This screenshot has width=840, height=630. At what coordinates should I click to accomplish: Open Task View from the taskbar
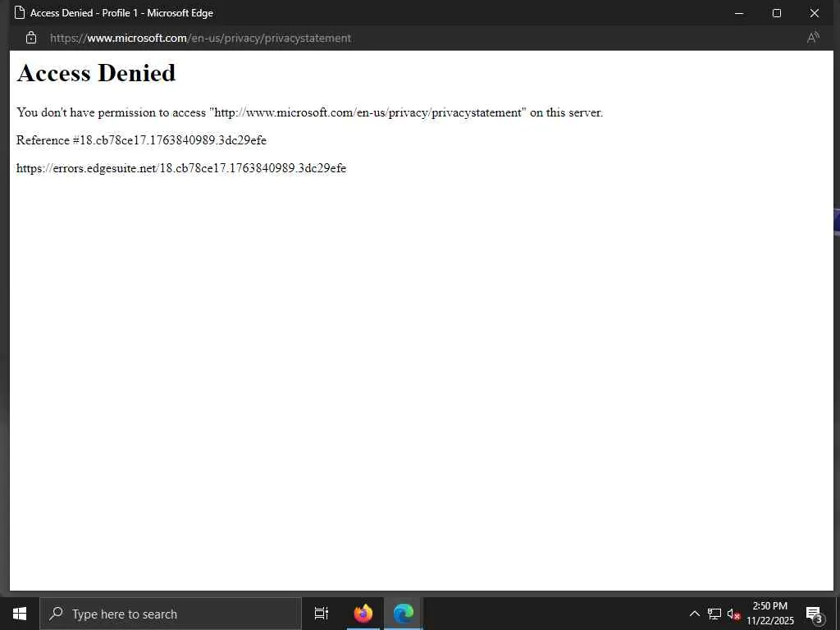[x=322, y=614]
